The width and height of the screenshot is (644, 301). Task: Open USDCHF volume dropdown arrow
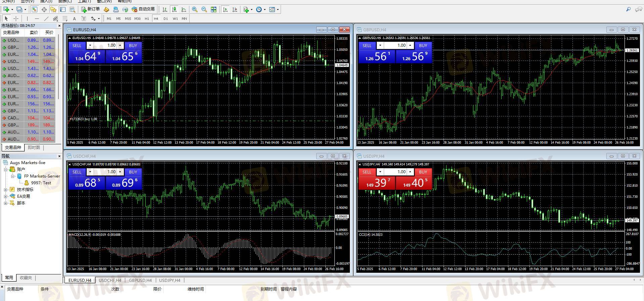point(90,172)
